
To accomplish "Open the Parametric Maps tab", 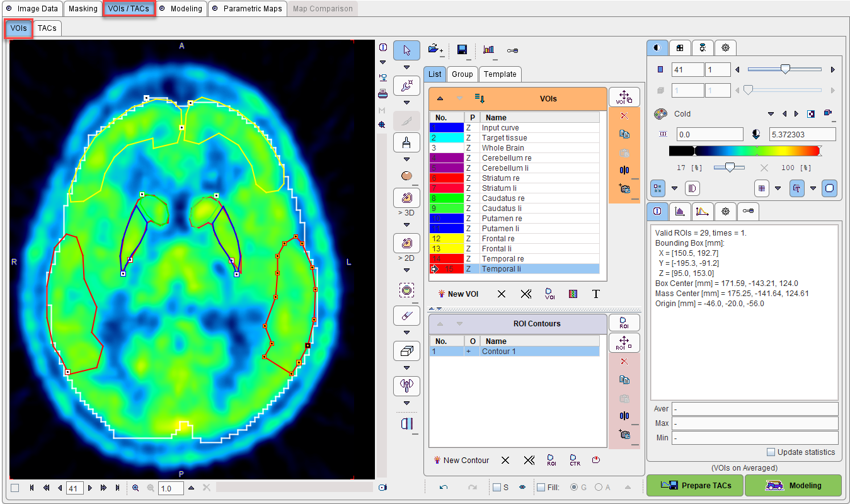I will [247, 9].
